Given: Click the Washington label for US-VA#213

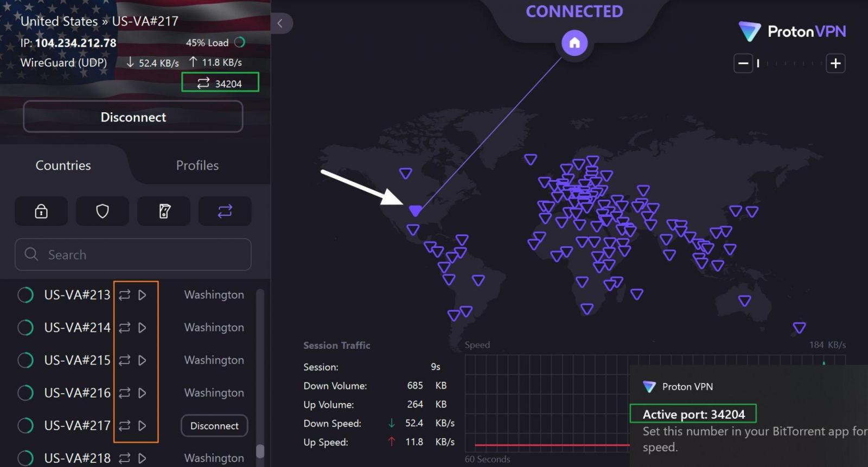Looking at the screenshot, I should (x=214, y=295).
